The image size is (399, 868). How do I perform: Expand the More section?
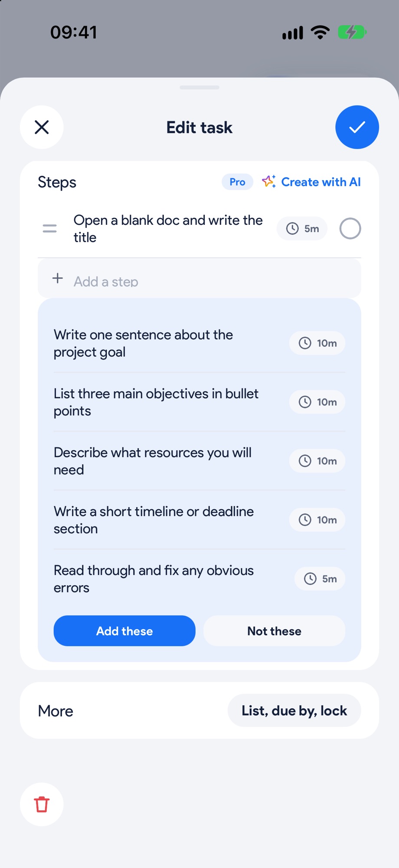(x=56, y=711)
